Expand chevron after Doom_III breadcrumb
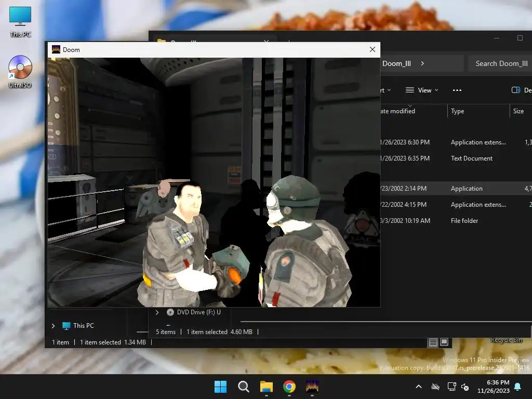Screen dimensions: 532x399 (x=422, y=63)
